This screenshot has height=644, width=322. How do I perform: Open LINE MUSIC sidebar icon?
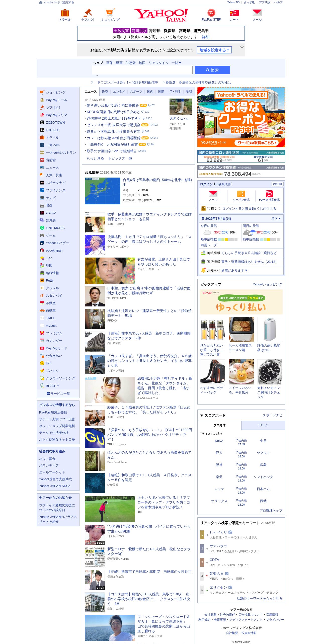[42, 228]
